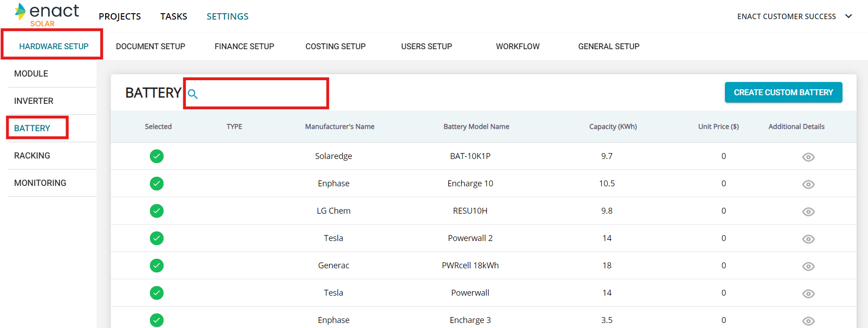This screenshot has width=868, height=328.
Task: Toggle selection of Enphase Encharge 10 battery
Action: (157, 184)
